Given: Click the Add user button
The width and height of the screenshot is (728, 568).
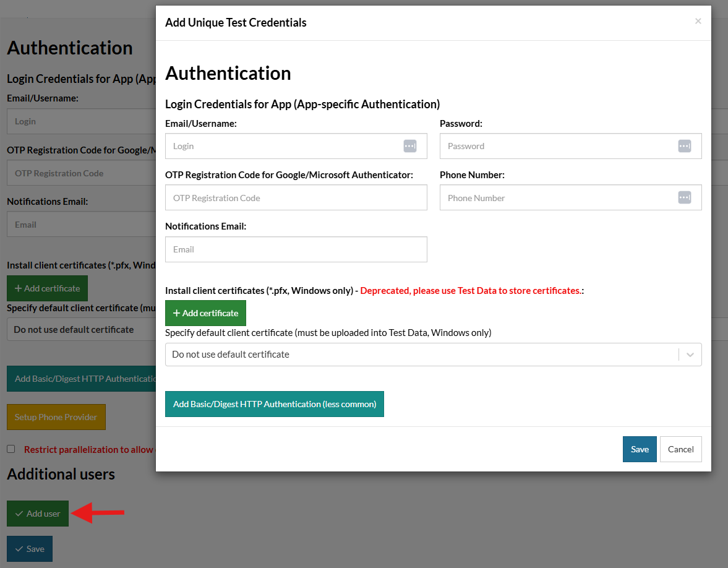Looking at the screenshot, I should coord(38,514).
